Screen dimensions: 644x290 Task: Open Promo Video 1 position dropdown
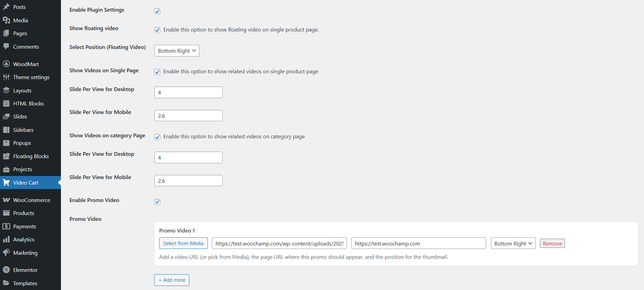513,243
